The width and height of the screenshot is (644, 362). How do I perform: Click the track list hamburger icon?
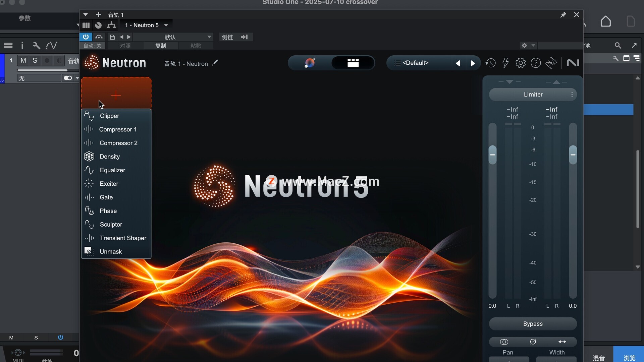[8, 45]
